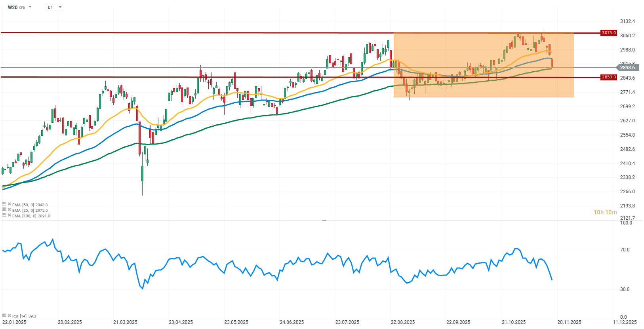Click the 10h 10m candle countdown timer
The height and width of the screenshot is (329, 644).
(x=605, y=212)
